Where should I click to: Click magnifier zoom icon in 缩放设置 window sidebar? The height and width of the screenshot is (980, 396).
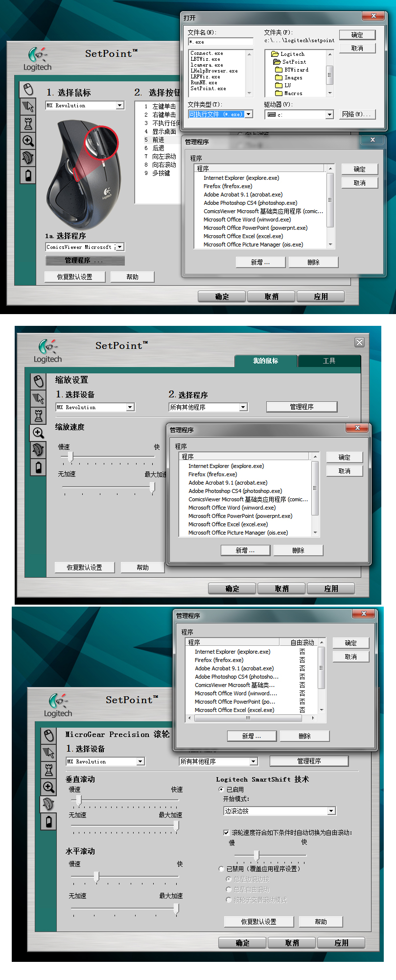tap(39, 433)
